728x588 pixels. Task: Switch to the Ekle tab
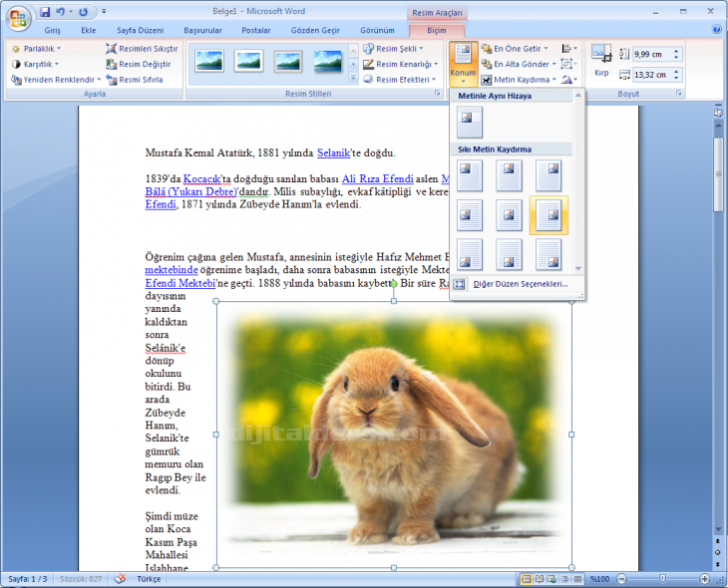(88, 30)
